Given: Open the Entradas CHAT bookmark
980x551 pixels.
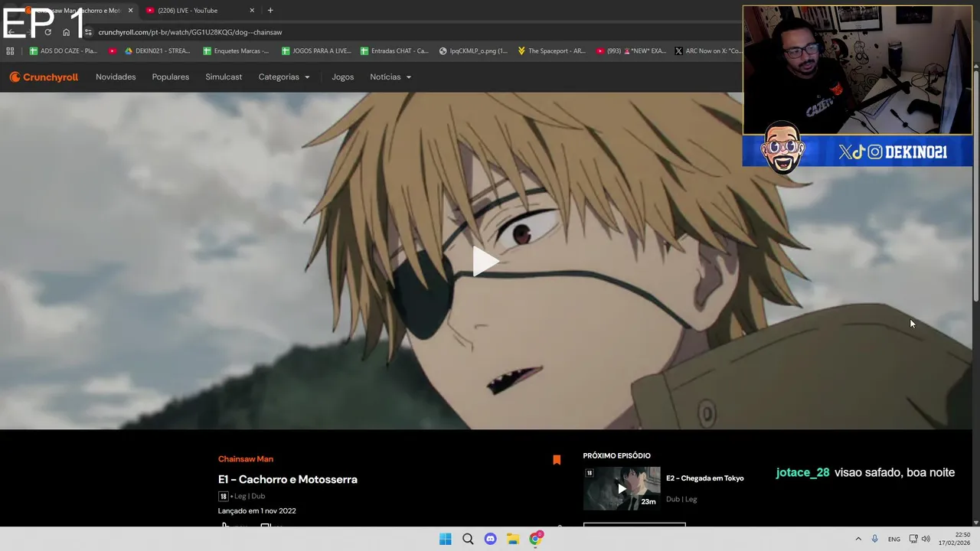Looking at the screenshot, I should point(394,51).
